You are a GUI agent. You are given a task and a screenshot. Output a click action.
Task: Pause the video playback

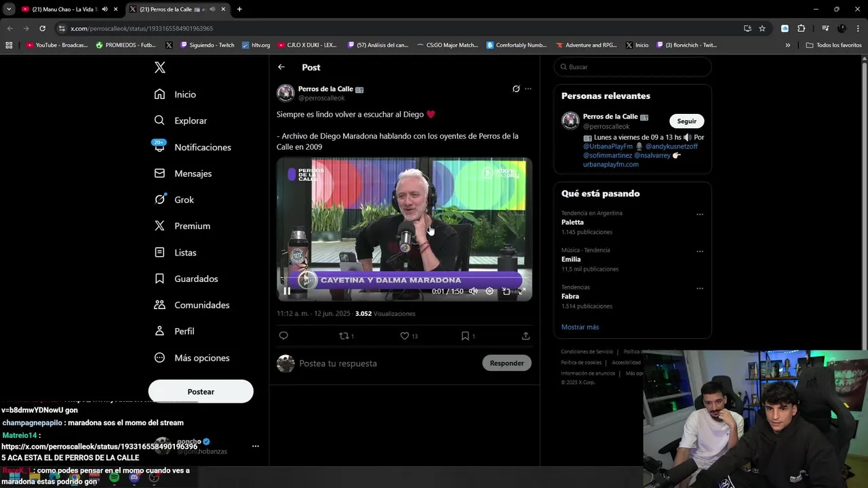coord(287,291)
